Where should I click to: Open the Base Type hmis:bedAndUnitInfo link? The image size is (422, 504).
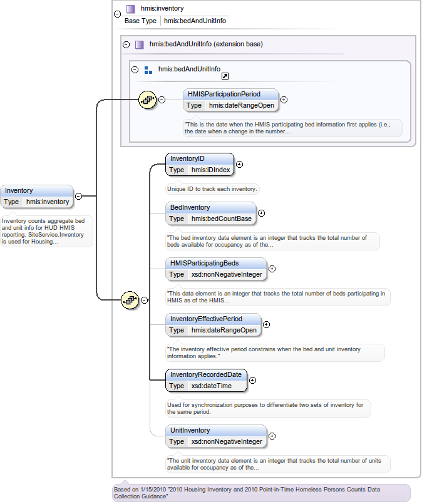[195, 21]
